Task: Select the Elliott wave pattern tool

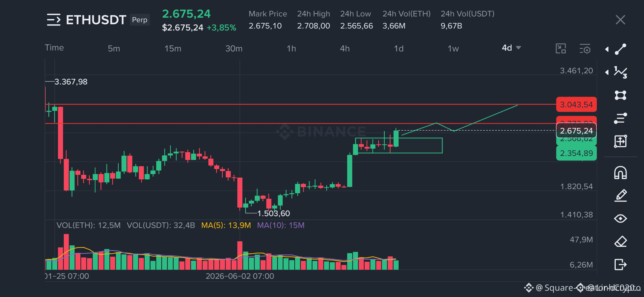Action: (x=620, y=72)
